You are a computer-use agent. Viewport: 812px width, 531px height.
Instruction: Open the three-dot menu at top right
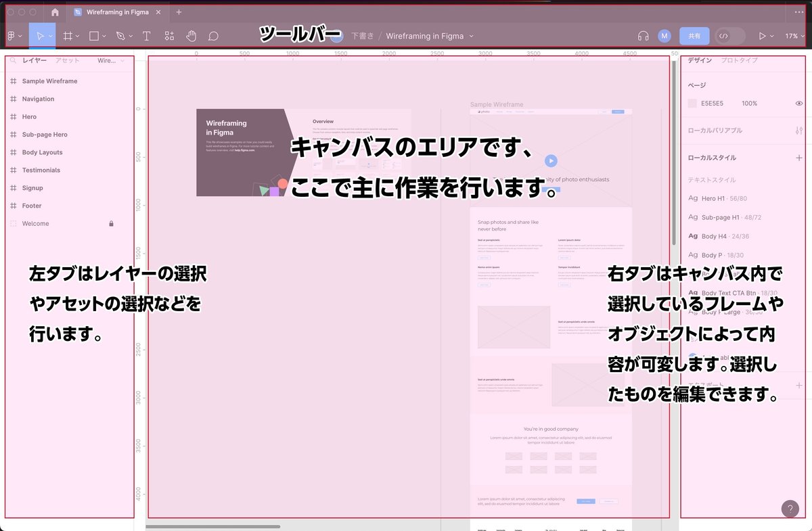[799, 12]
